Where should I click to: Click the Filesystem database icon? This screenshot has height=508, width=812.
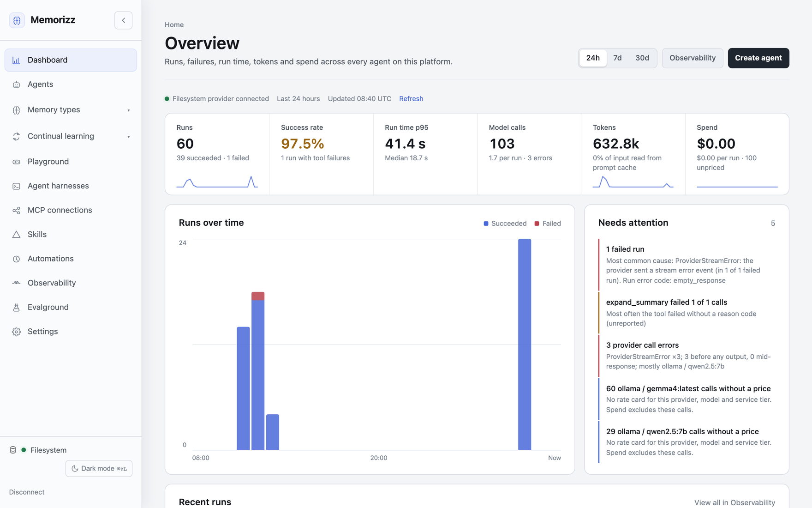(13, 450)
